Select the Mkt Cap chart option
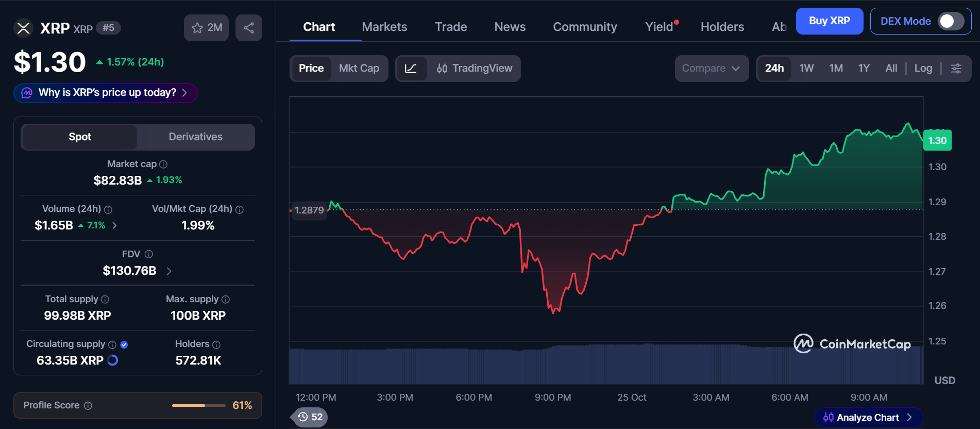The image size is (980, 429). tap(359, 69)
